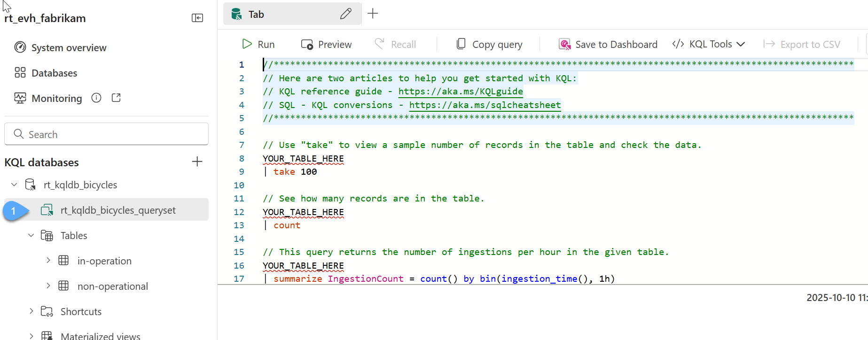Viewport: 868px width, 340px height.
Task: Open the Databases section
Action: click(54, 73)
